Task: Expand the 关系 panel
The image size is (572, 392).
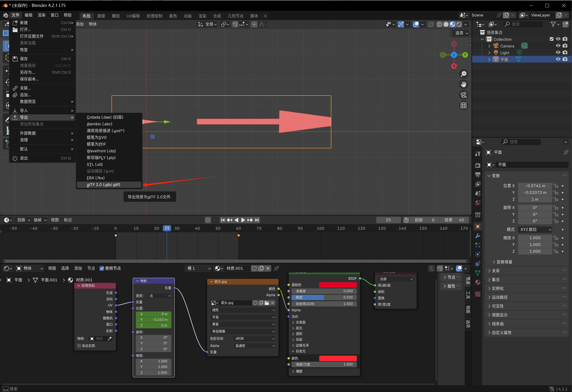Action: [x=495, y=271]
